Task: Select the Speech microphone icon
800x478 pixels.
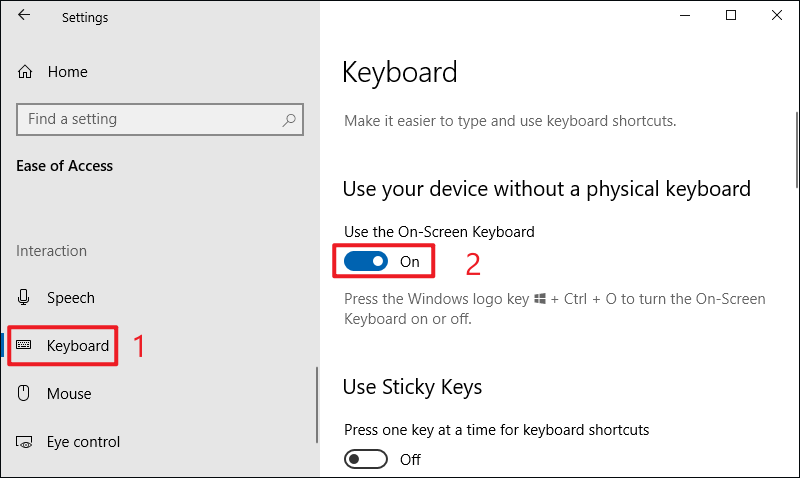Action: tap(23, 297)
